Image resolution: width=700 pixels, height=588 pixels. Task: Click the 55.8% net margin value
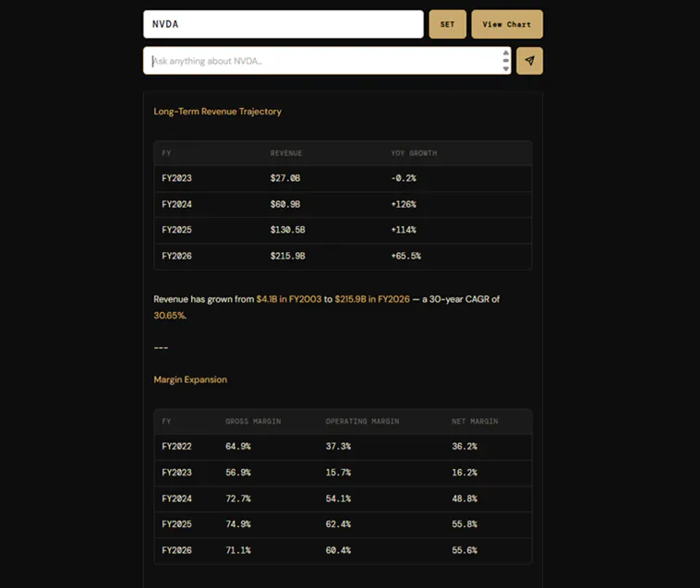465,524
